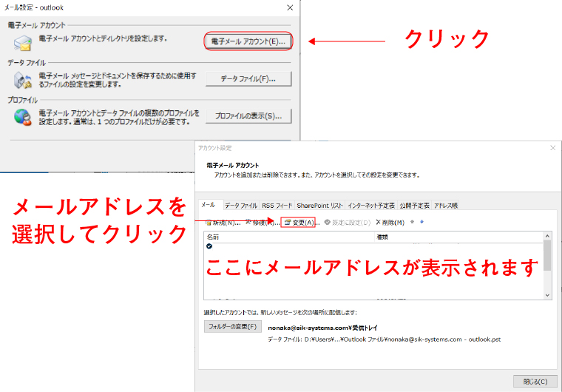Image resolution: width=562 pixels, height=392 pixels.
Task: Click 既定に設定(D) toolbar item
Action: tap(348, 223)
